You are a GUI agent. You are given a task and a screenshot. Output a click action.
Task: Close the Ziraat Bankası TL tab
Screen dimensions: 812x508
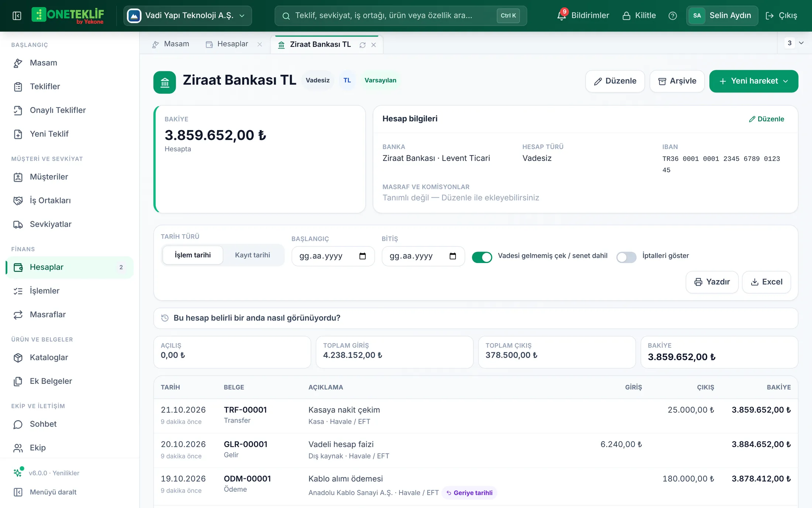tap(374, 45)
